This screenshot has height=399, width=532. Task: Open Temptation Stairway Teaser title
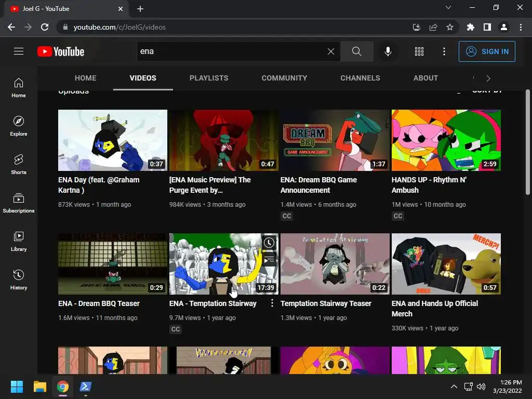pos(326,303)
